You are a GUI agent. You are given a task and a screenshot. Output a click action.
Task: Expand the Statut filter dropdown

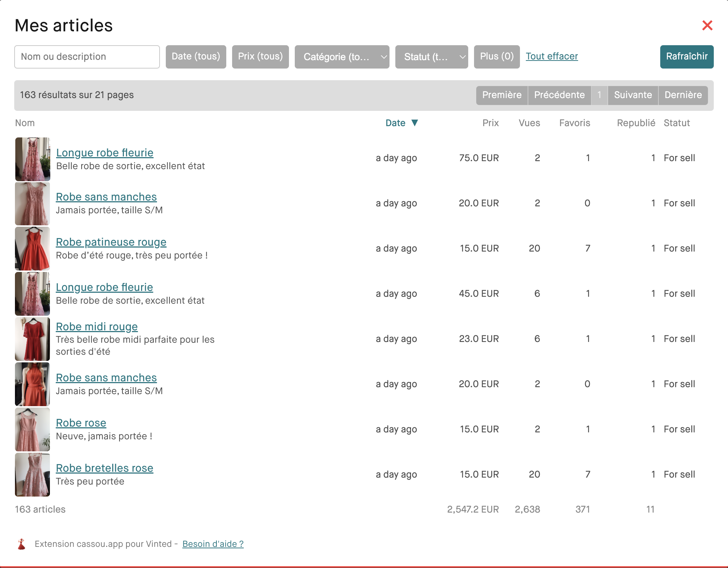click(431, 57)
